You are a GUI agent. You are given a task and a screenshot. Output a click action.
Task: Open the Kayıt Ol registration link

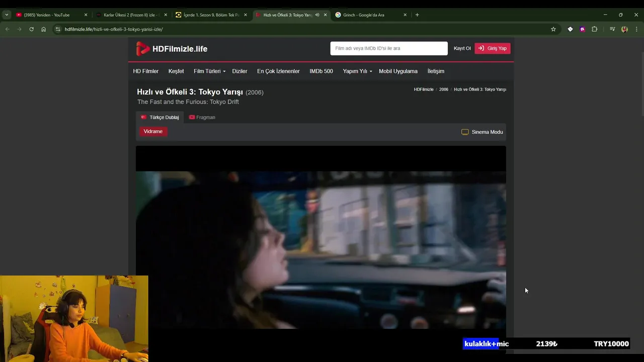click(x=462, y=48)
